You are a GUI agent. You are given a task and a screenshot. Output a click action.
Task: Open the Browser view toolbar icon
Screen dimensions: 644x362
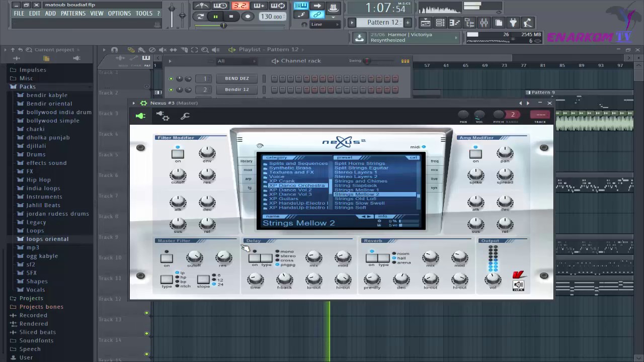tap(469, 23)
